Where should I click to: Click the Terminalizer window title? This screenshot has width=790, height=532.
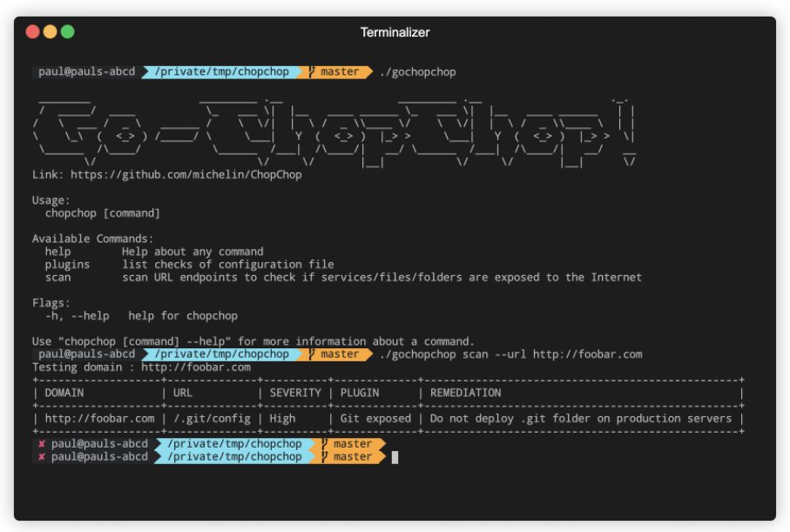point(395,32)
